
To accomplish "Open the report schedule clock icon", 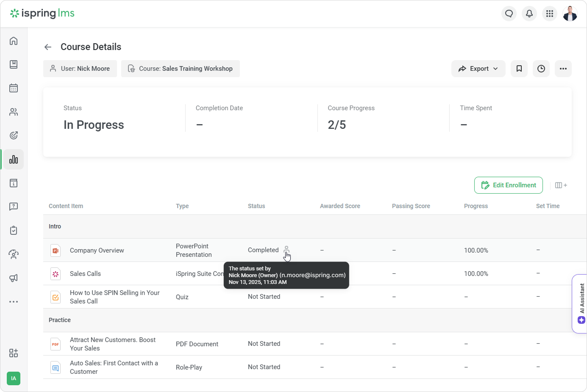I will tap(541, 69).
